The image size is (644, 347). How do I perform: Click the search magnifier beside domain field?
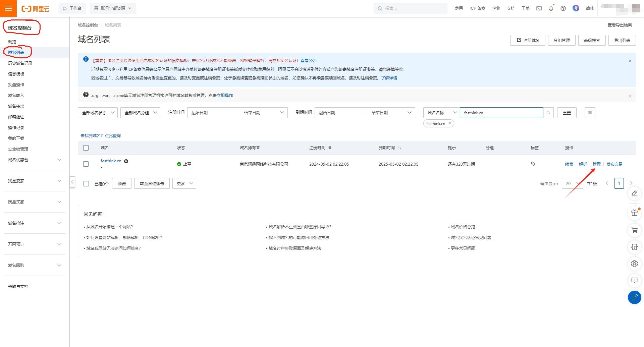pyautogui.click(x=548, y=113)
